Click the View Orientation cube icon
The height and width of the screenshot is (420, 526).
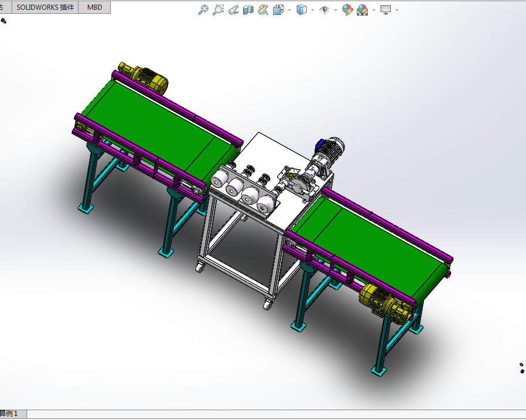coord(278,10)
